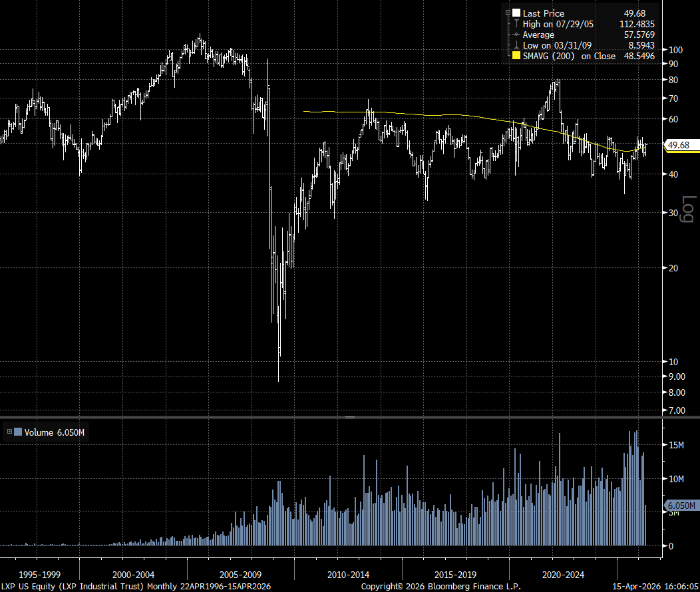Click the '1995-1999' time axis label
This screenshot has width=700, height=592.
(x=40, y=575)
